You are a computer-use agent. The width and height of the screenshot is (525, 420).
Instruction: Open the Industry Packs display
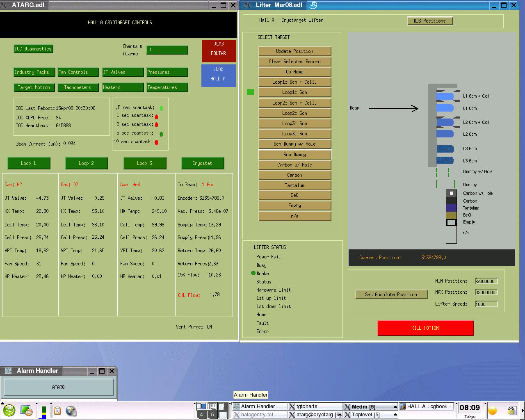click(34, 72)
